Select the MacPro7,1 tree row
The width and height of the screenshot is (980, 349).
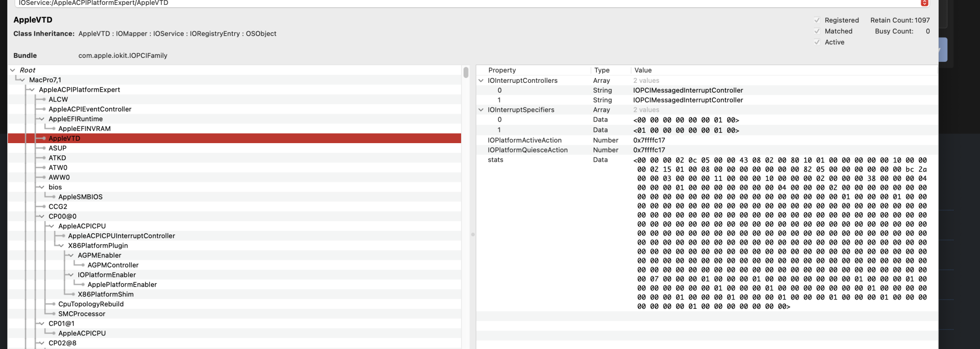[x=234, y=80]
